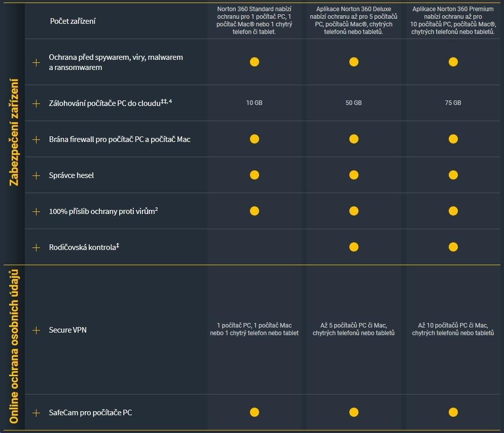The image size is (504, 433).
Task: Select the Secure VPN feature label
Action: (67, 330)
